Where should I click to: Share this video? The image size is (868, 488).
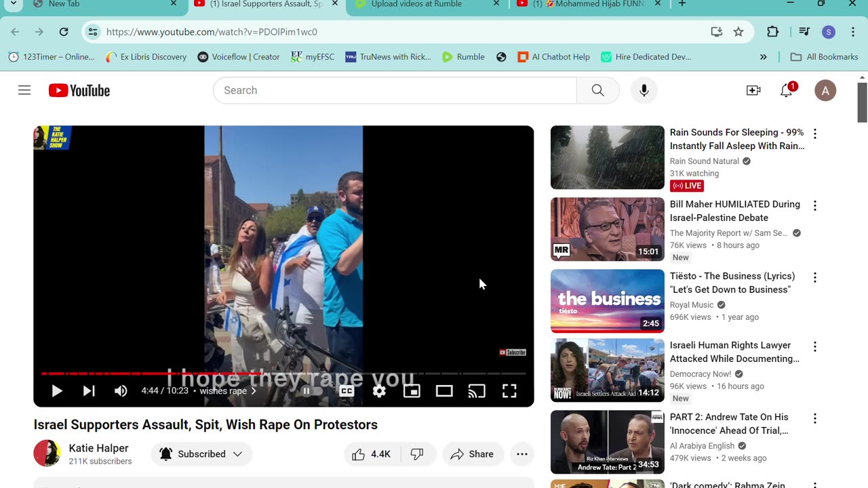[x=473, y=454]
